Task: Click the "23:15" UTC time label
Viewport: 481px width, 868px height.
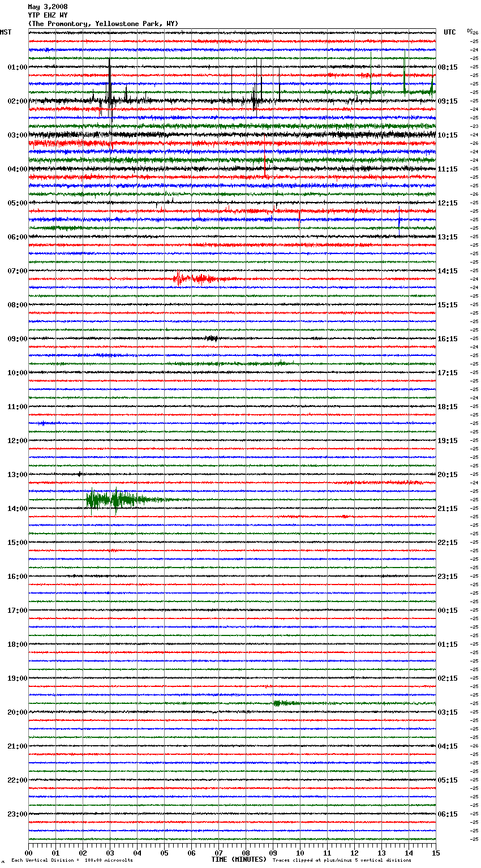Action: point(448,577)
